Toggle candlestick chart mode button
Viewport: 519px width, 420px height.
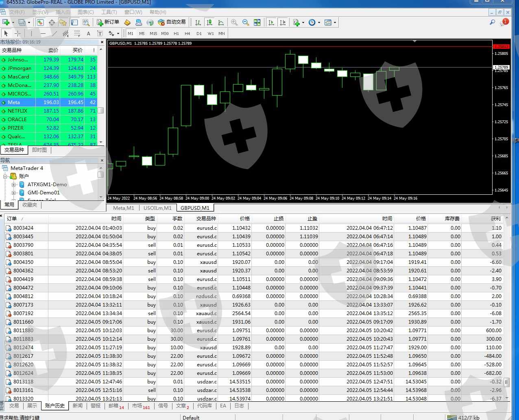coord(209,22)
